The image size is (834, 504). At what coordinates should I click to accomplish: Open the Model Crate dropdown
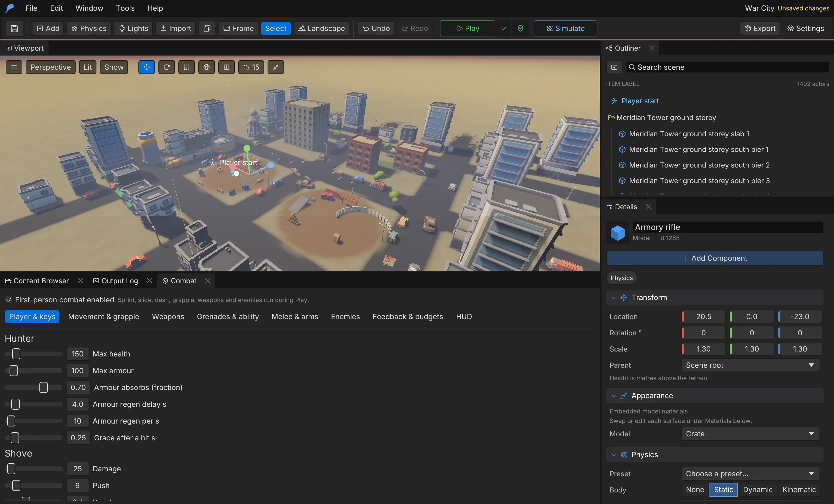pyautogui.click(x=750, y=434)
